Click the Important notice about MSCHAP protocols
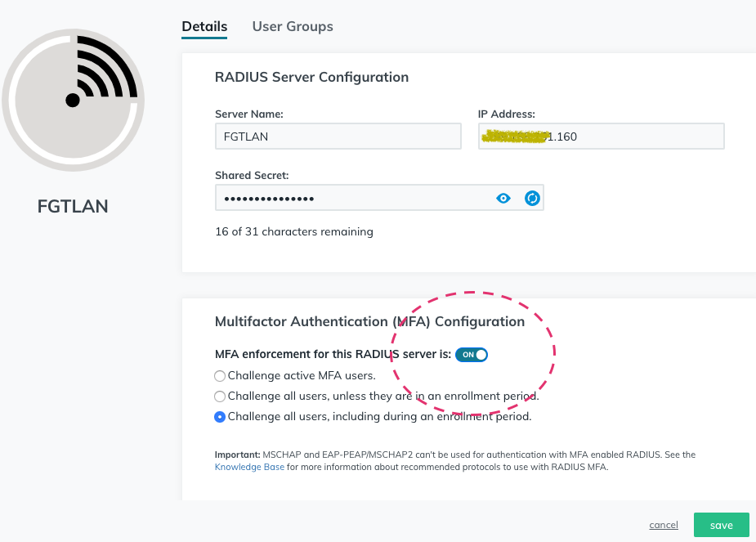This screenshot has height=542, width=756. [x=454, y=455]
